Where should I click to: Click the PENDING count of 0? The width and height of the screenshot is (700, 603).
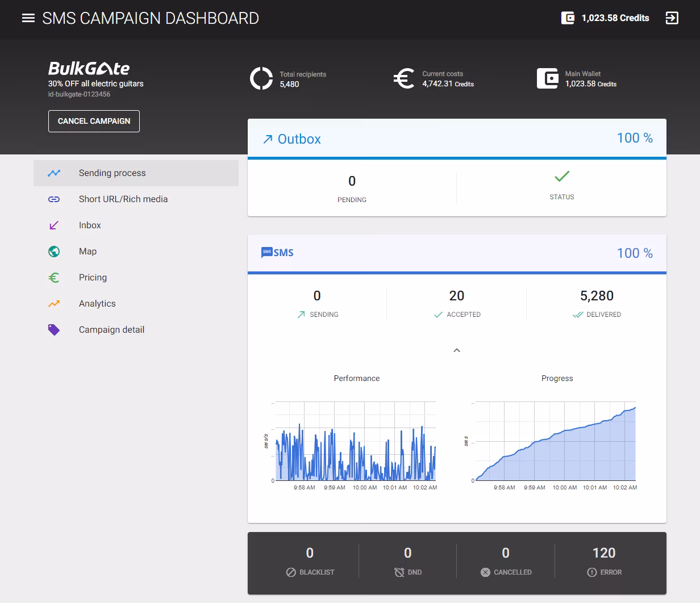tap(352, 181)
